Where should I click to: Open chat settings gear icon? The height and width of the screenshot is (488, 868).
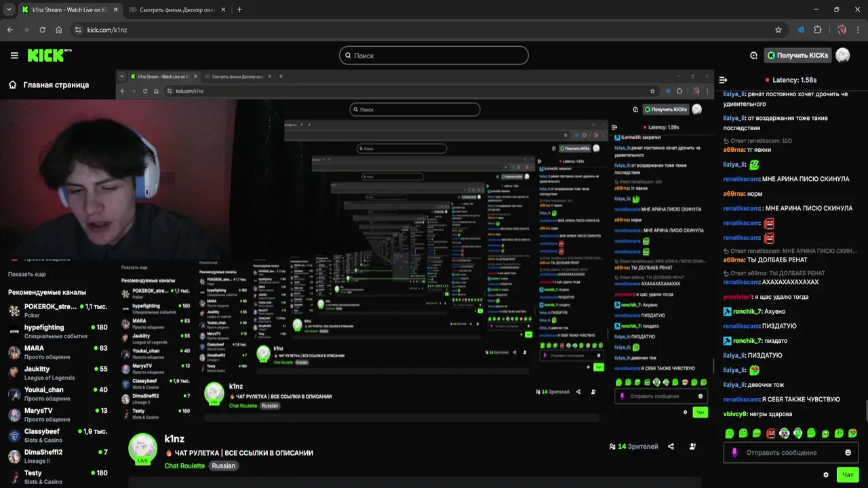(x=826, y=475)
